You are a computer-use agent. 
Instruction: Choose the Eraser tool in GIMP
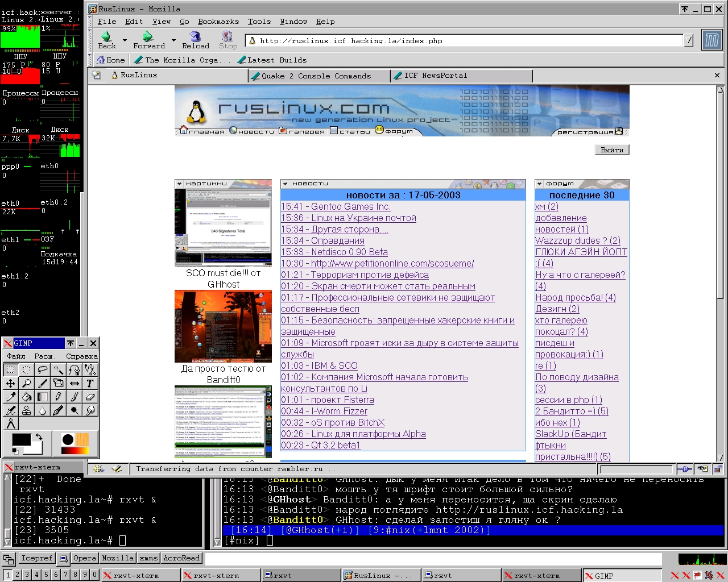[x=90, y=397]
